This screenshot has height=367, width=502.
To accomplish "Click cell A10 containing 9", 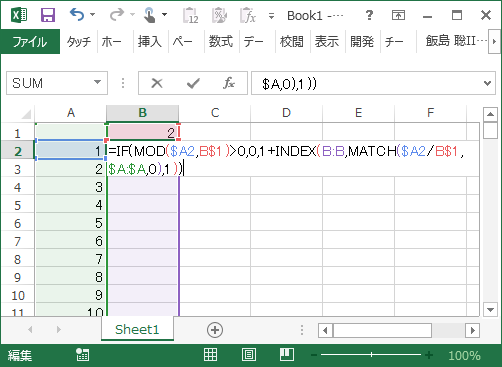I will (x=70, y=295).
